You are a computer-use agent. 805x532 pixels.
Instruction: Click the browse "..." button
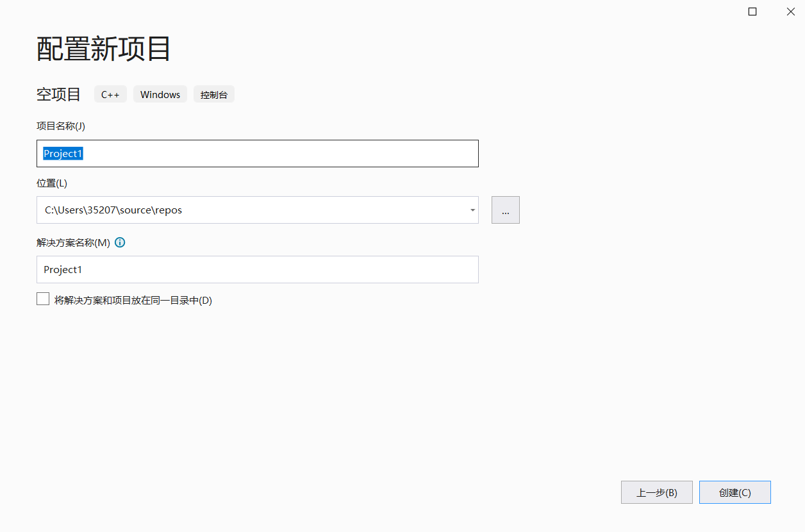tap(506, 210)
